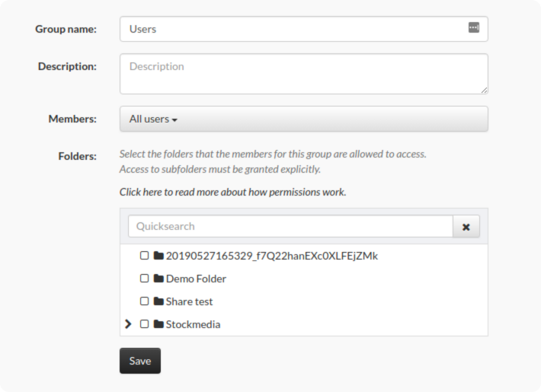Open the read more about permissions link
541x392 pixels.
[232, 192]
